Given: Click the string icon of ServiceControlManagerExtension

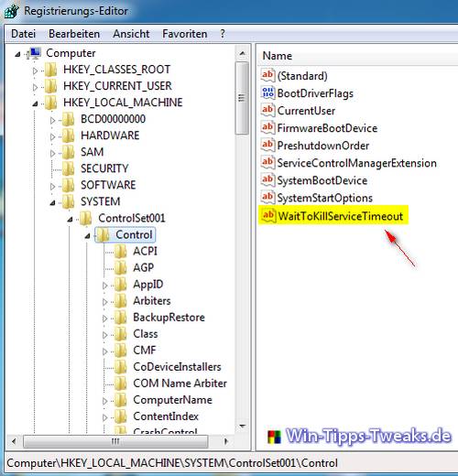Looking at the screenshot, I should click(267, 162).
